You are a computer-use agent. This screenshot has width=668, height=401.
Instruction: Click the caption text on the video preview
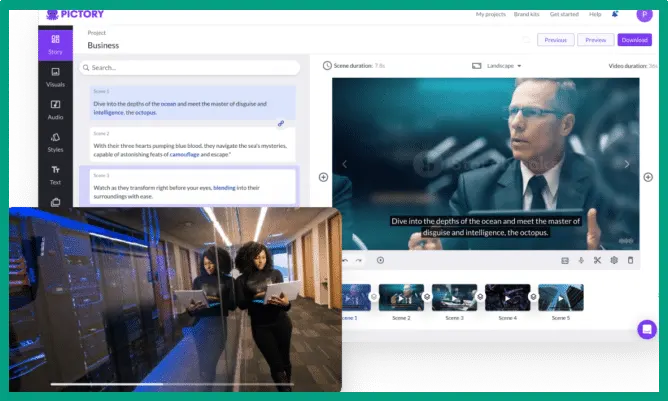pos(485,227)
